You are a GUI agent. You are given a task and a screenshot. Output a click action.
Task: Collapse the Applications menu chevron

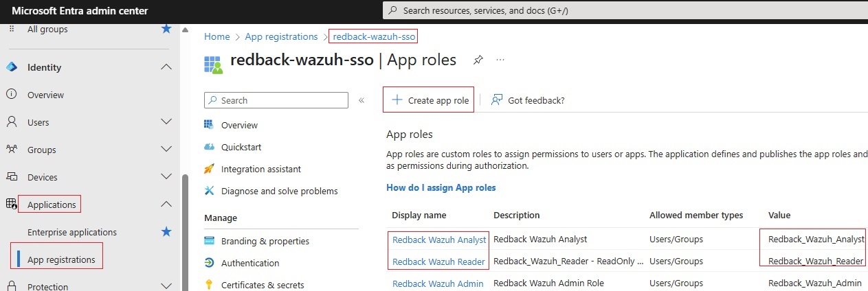(166, 205)
